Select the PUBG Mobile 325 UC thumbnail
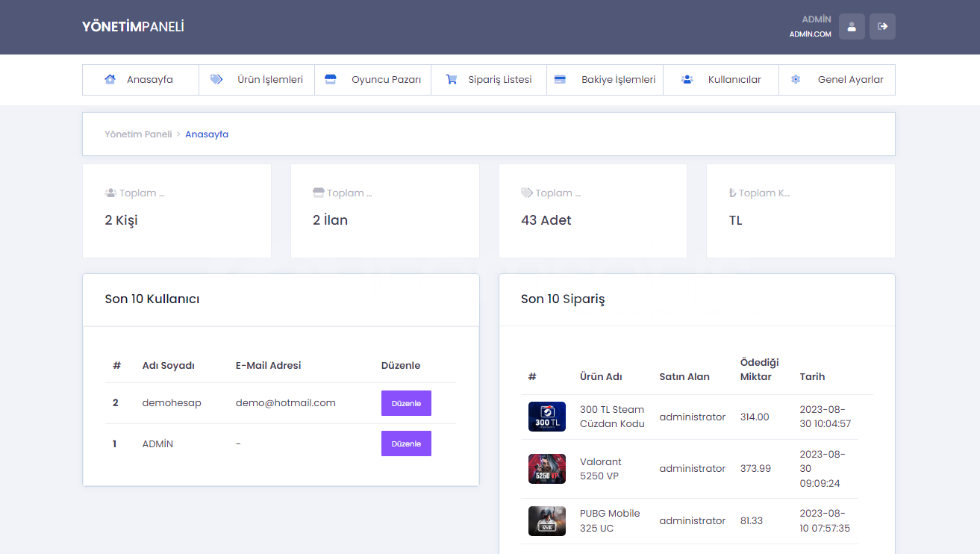Image resolution: width=980 pixels, height=554 pixels. pos(546,520)
